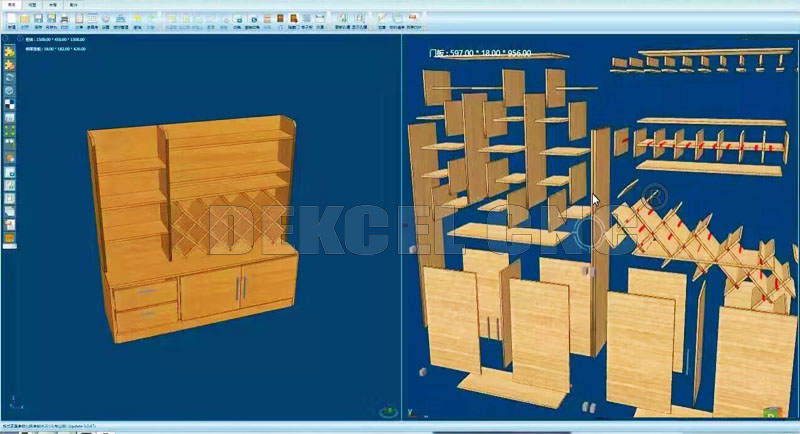Click the rotate arrows sidebar icon
The image size is (800, 434).
[9, 78]
